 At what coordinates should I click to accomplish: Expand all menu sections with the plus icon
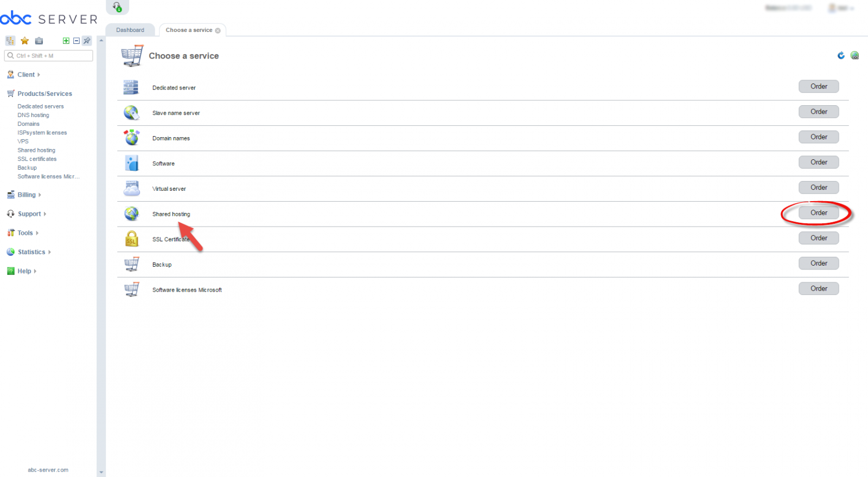tap(66, 41)
